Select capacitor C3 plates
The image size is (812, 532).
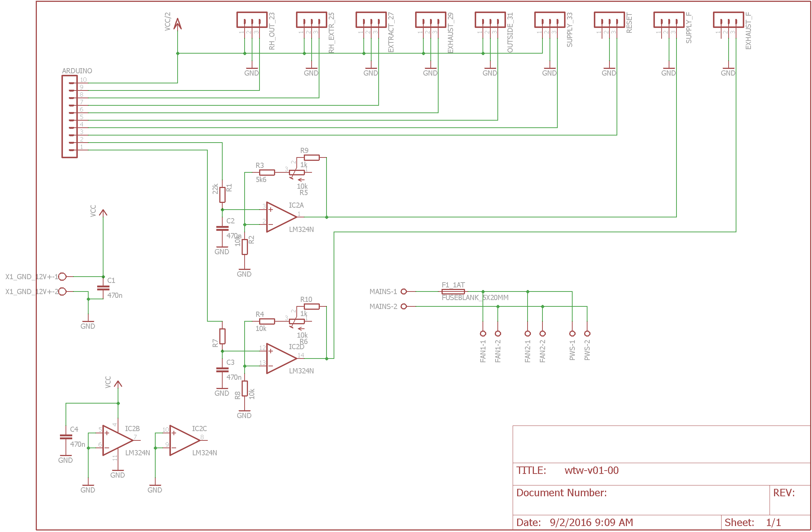(222, 370)
